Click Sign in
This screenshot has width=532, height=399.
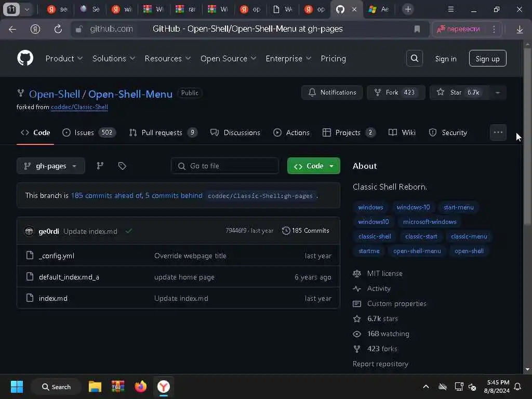pos(445,59)
